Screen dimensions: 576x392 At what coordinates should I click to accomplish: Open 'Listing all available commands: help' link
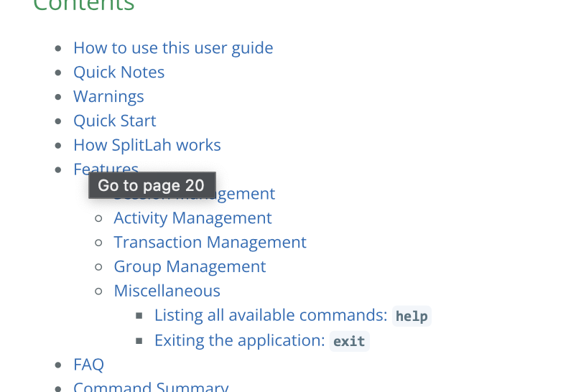coord(292,316)
